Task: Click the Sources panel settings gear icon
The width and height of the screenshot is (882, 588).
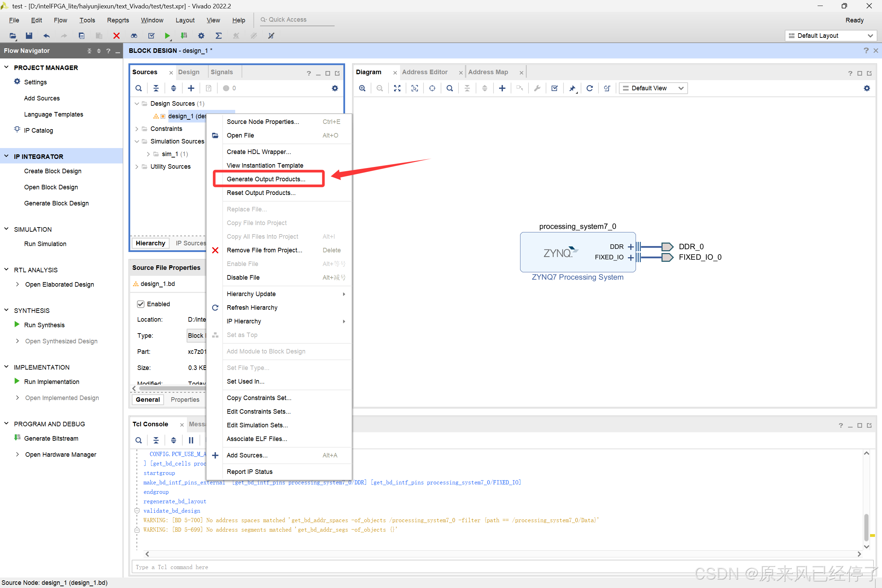Action: [x=335, y=88]
